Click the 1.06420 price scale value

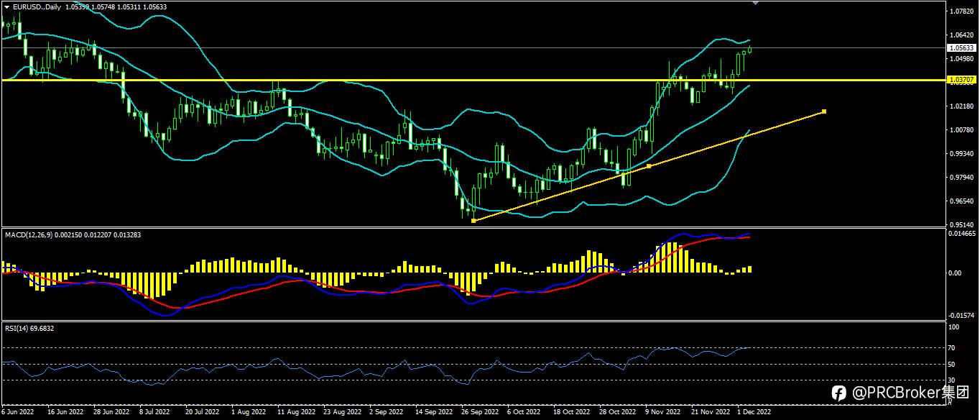[961, 35]
